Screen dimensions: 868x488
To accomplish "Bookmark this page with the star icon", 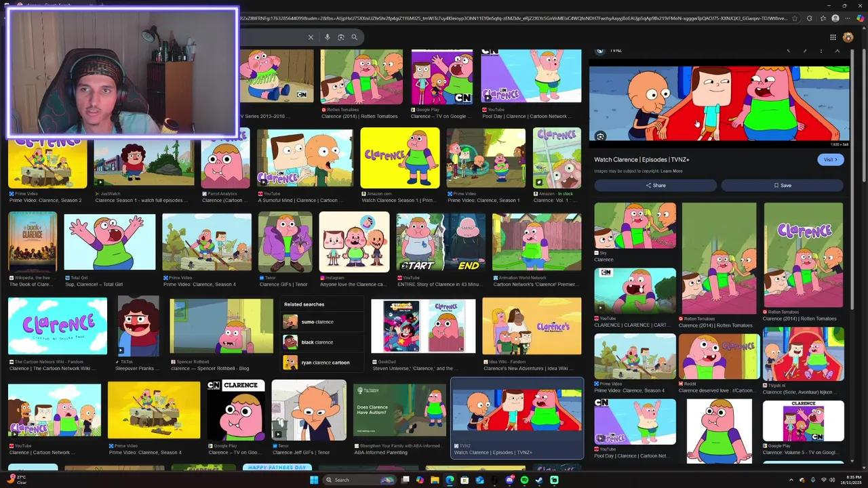I will coord(795,18).
